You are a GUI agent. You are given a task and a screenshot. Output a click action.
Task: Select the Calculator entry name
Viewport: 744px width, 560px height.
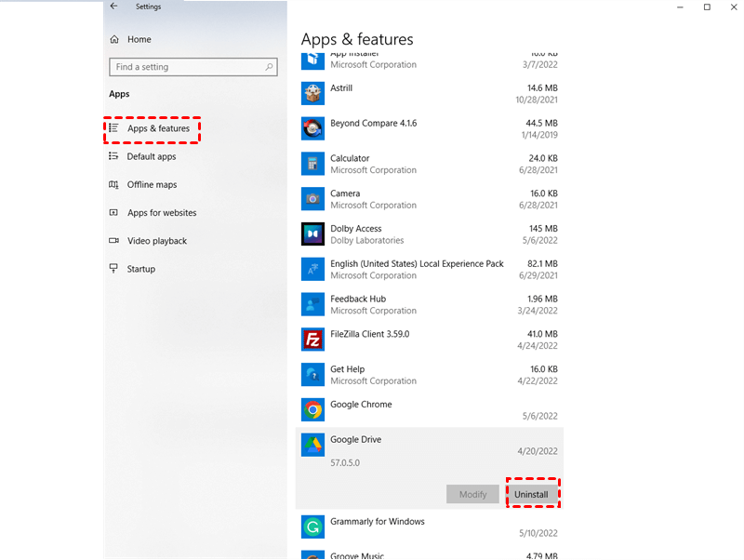(x=350, y=158)
